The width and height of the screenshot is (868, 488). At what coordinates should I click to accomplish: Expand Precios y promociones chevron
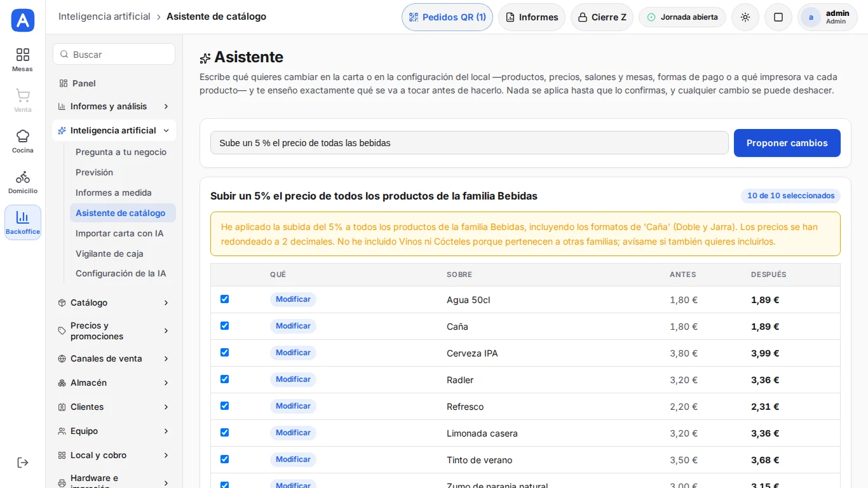(x=166, y=331)
